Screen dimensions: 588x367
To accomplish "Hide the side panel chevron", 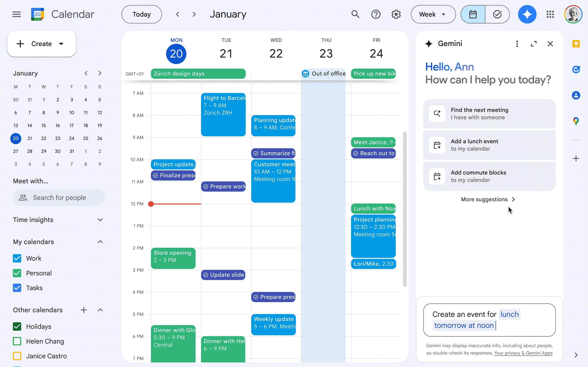I will click(576, 355).
